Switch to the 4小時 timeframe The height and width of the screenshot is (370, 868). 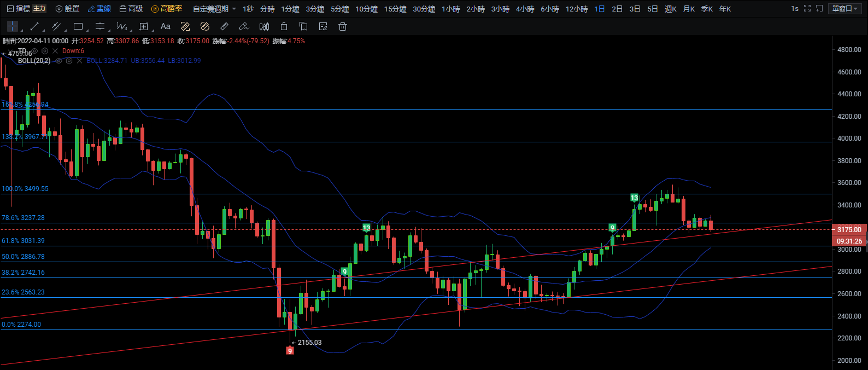pyautogui.click(x=525, y=9)
